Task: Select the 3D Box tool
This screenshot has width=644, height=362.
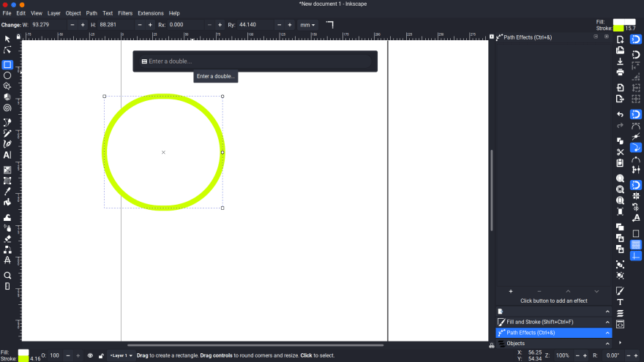Action: (7, 97)
